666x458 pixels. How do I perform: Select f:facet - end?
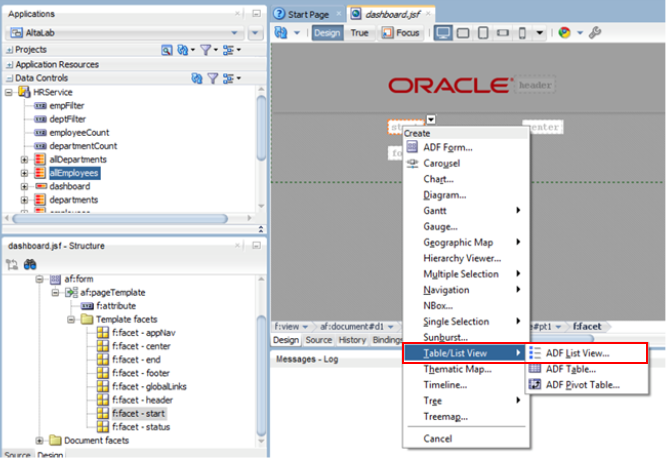[136, 360]
